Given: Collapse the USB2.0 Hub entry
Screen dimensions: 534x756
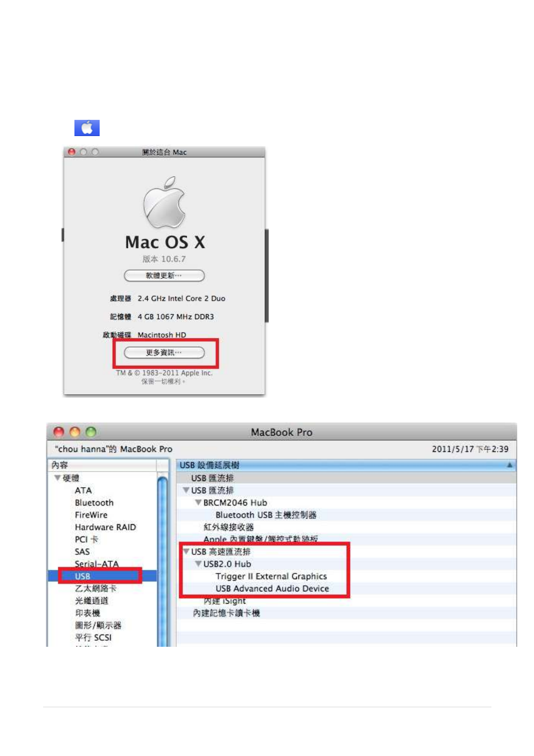Looking at the screenshot, I should point(198,564).
